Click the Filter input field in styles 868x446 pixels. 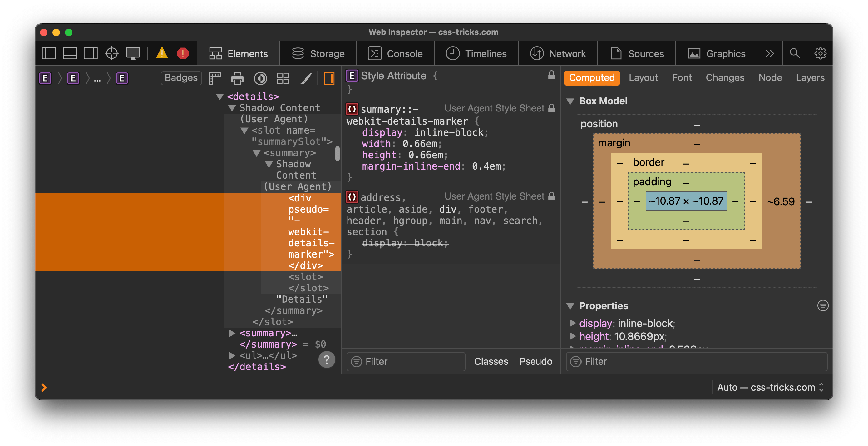[407, 361]
